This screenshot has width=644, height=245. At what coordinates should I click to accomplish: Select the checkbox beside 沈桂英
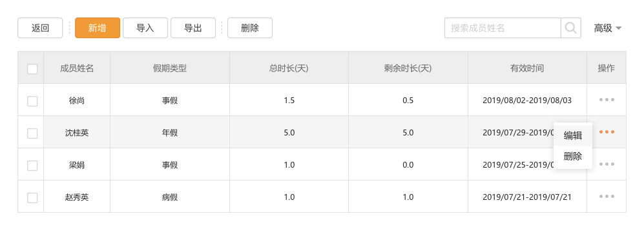pyautogui.click(x=32, y=133)
